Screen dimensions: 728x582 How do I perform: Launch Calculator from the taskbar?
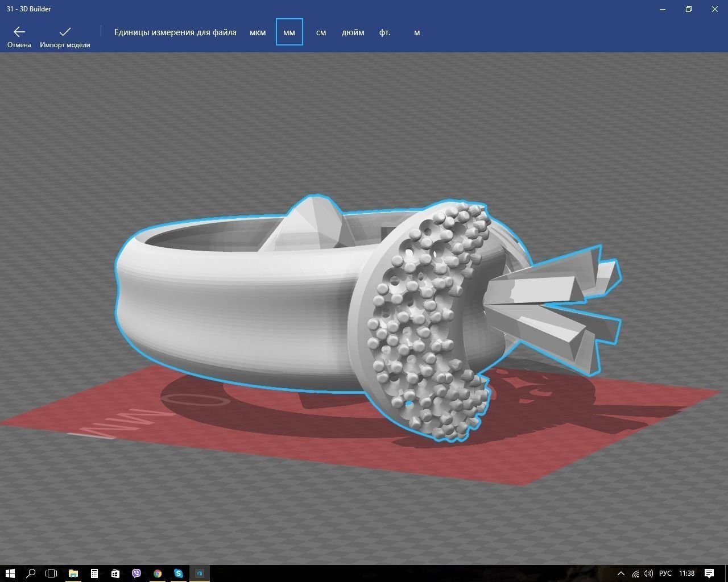click(94, 573)
